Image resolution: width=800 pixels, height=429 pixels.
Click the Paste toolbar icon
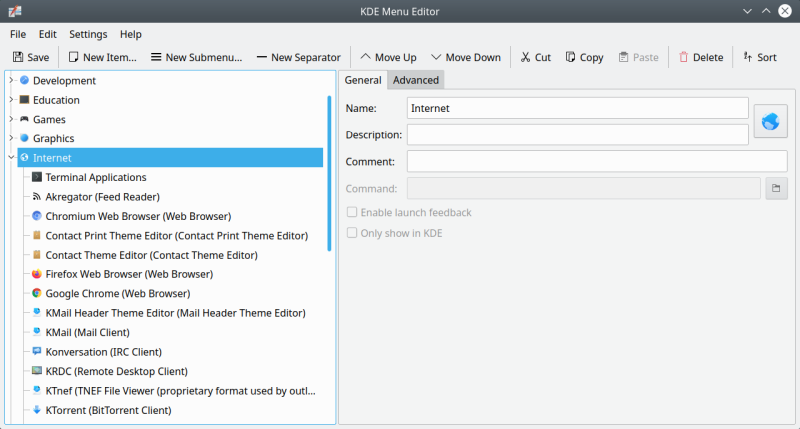point(623,57)
